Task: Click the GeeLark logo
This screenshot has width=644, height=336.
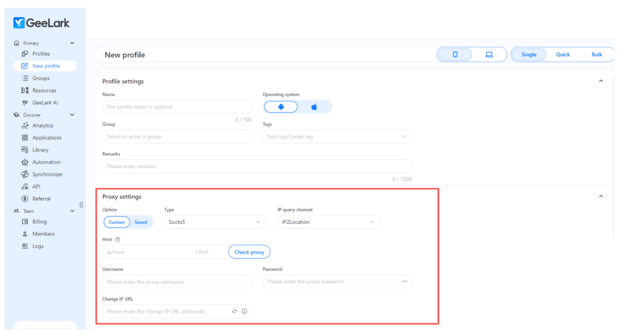Action: tap(41, 23)
